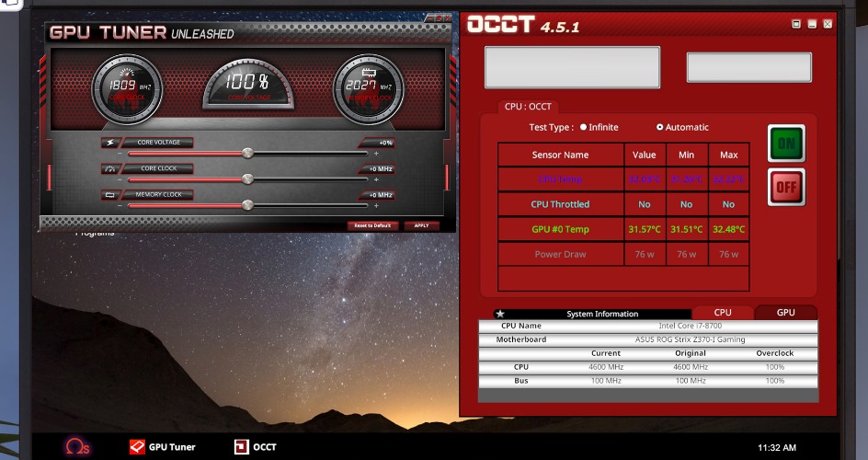Increase memory clock with its plus button
Screen dimensions: 868x460
pyautogui.click(x=376, y=206)
